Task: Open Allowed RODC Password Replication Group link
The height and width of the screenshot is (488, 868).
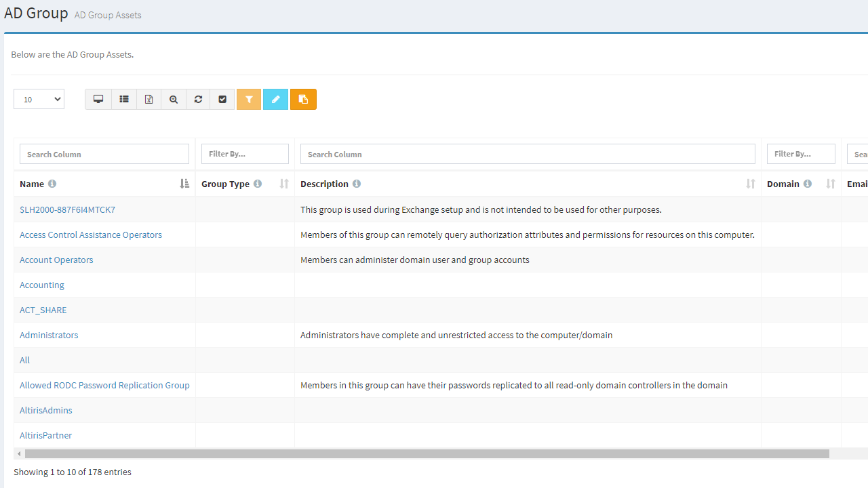Action: tap(104, 385)
